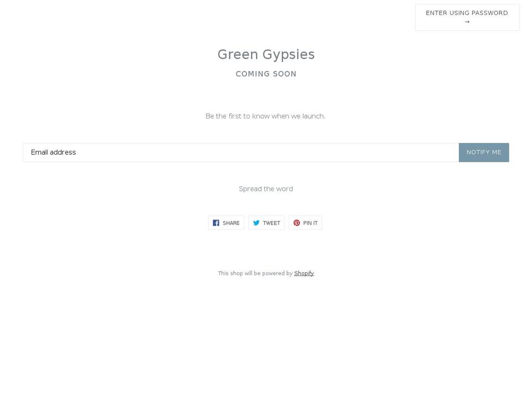Open the Shopify link in footer

click(x=304, y=273)
